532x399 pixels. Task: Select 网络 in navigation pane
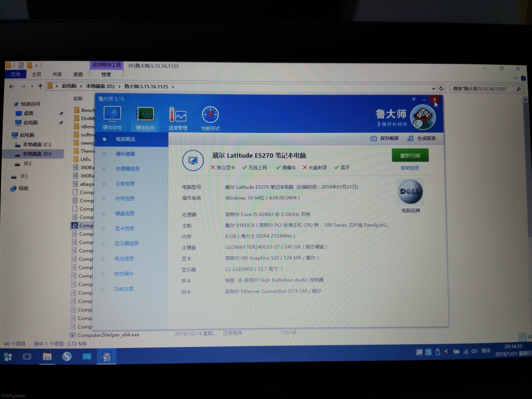tap(23, 188)
